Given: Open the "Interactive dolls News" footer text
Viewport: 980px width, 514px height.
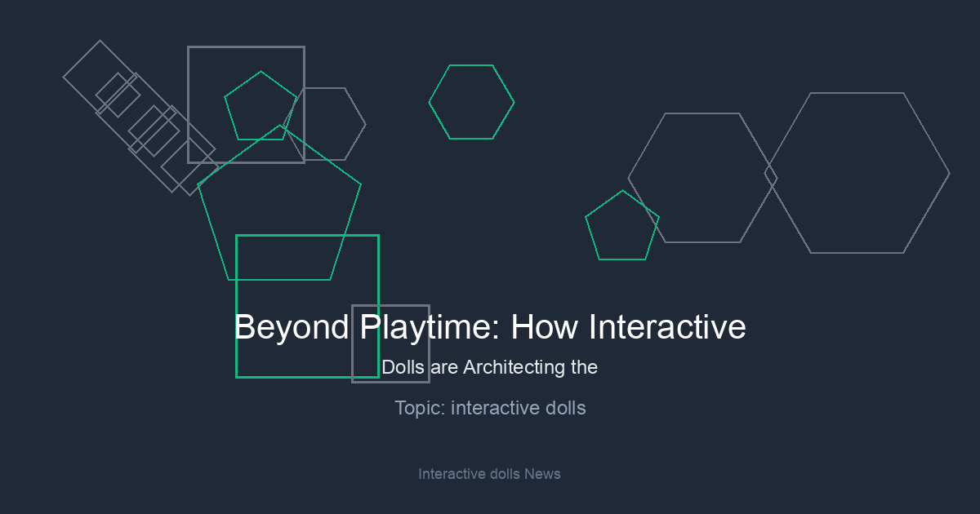Looking at the screenshot, I should [489, 474].
